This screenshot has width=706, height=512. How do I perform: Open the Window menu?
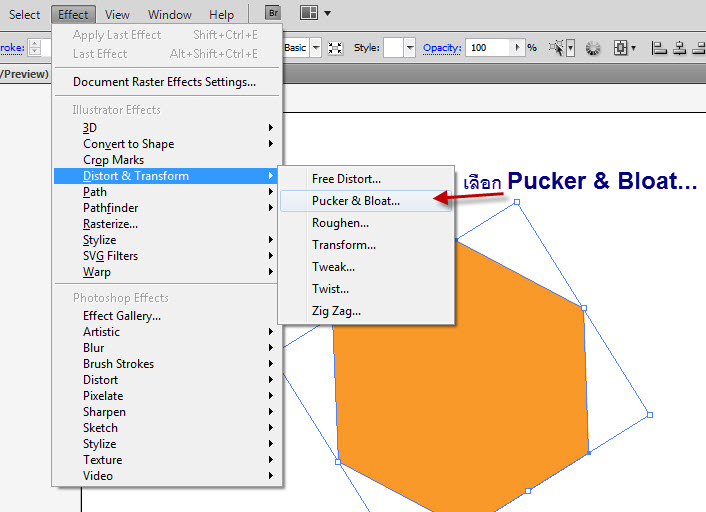(x=170, y=14)
